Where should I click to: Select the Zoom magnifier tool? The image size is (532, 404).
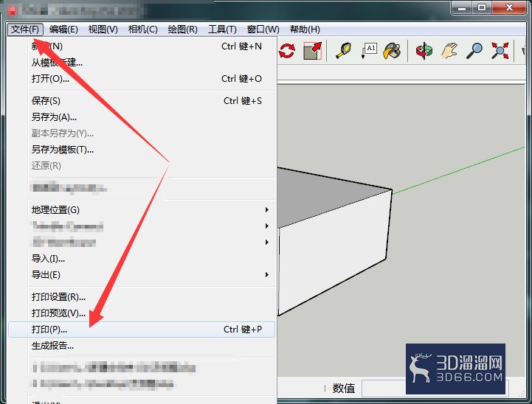[474, 51]
